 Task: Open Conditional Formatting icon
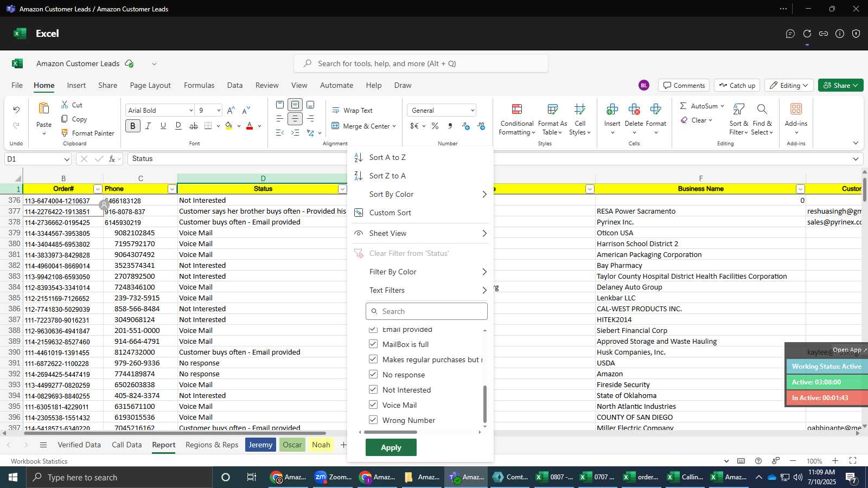tap(517, 110)
